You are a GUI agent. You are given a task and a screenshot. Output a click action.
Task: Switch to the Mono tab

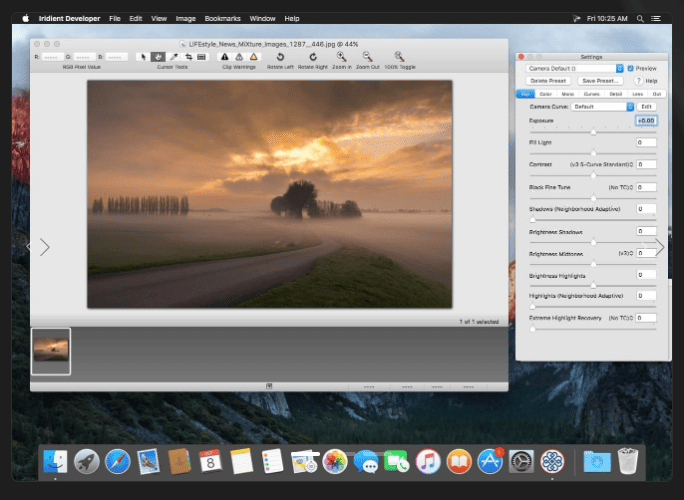568,94
